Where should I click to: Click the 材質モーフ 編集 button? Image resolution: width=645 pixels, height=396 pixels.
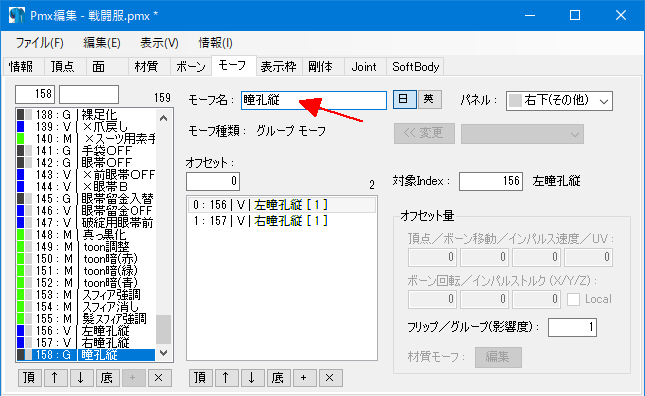(x=498, y=357)
